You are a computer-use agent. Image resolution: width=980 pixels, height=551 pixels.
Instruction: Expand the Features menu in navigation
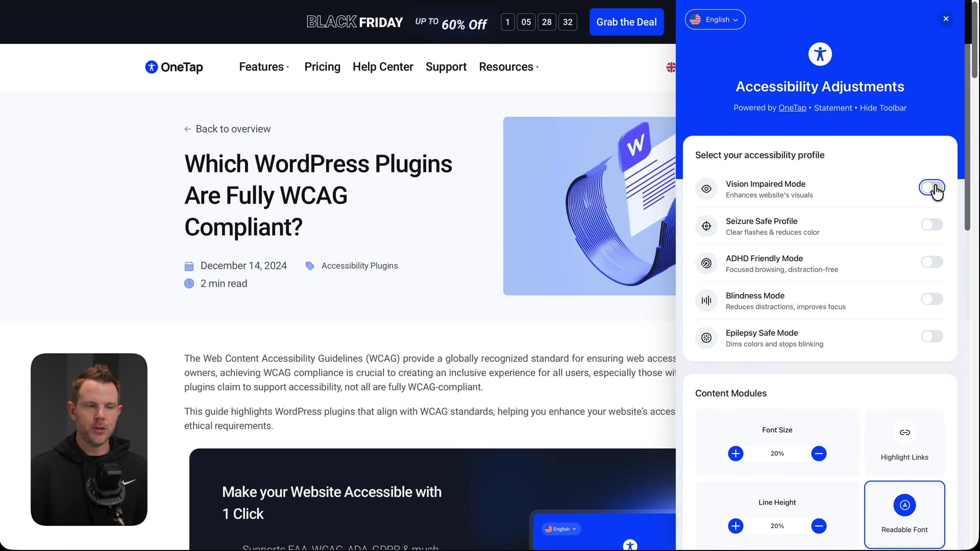[x=264, y=67]
